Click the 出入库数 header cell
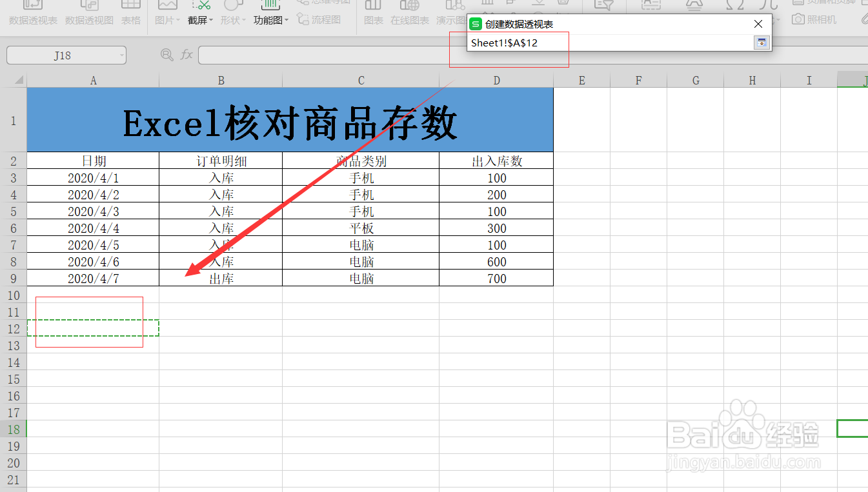Screen dimensions: 868x492 point(496,161)
